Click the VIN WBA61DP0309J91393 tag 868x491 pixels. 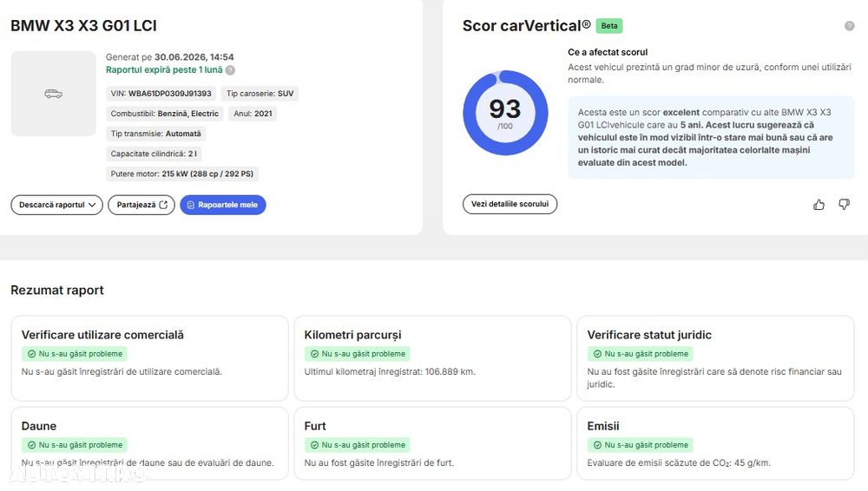(x=161, y=94)
